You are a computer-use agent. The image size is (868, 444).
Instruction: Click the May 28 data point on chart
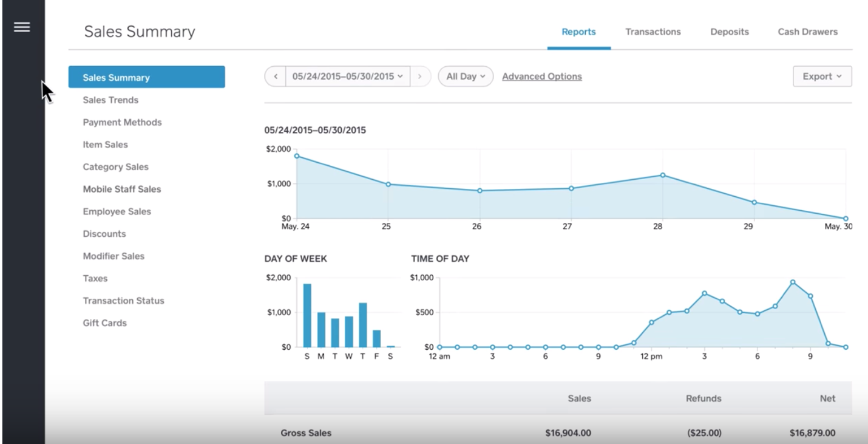click(662, 175)
